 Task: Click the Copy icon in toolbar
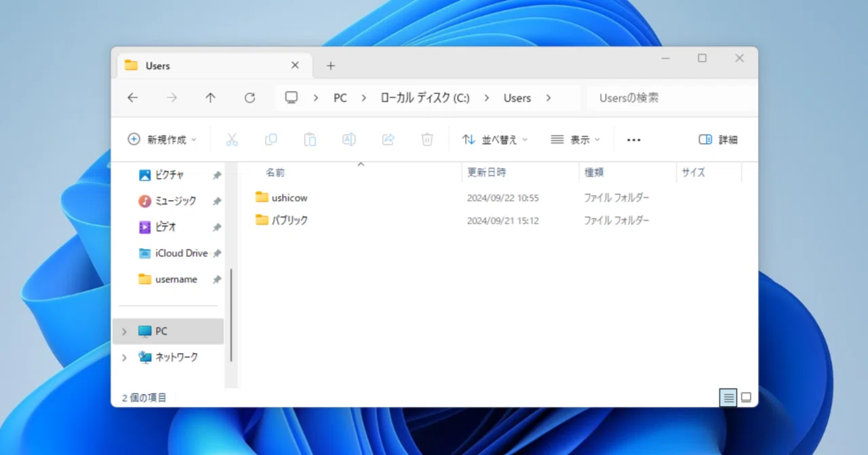pyautogui.click(x=271, y=140)
